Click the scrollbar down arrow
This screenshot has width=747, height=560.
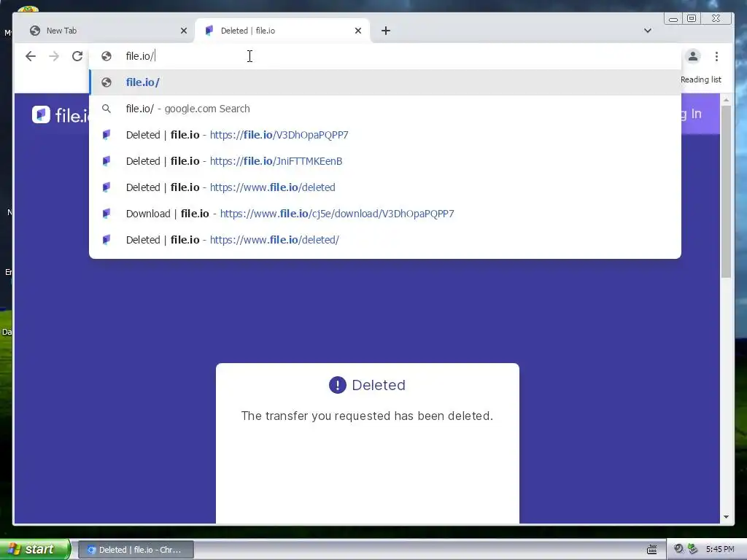pos(726,517)
